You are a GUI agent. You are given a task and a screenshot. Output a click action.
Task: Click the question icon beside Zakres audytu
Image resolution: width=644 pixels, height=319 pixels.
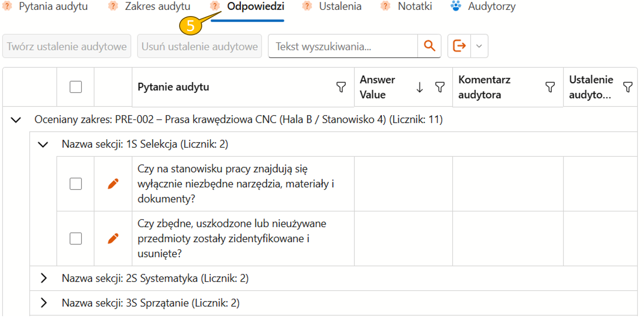112,6
